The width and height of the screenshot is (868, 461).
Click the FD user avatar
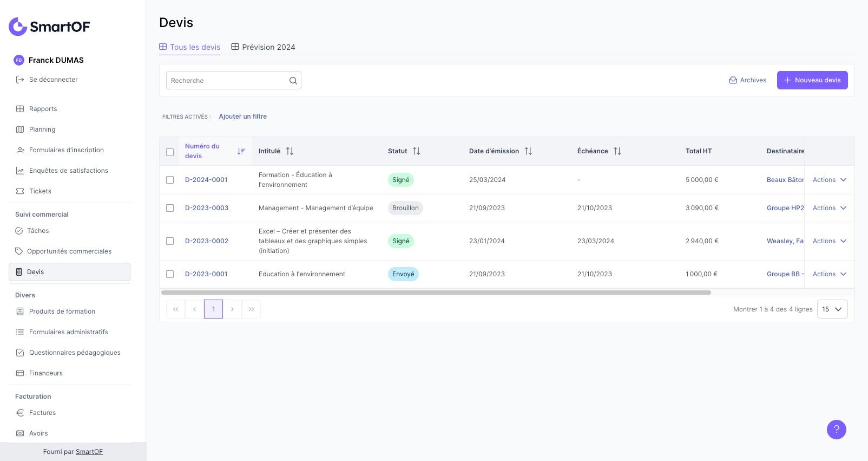click(x=19, y=60)
